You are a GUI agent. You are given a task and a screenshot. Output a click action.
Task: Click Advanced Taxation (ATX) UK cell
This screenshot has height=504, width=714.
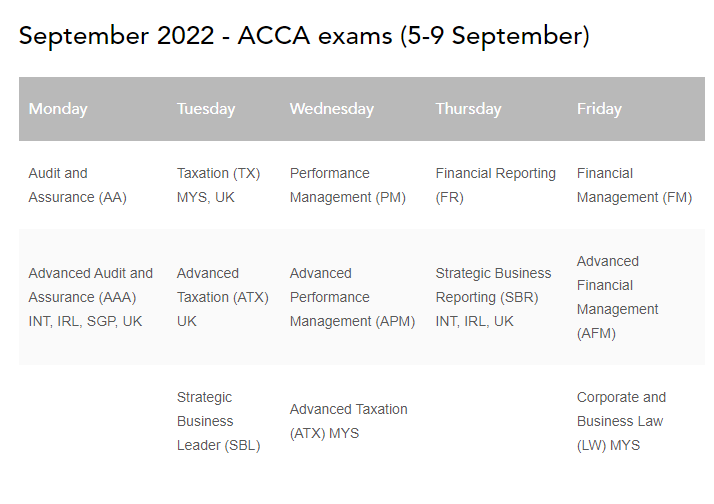pyautogui.click(x=222, y=297)
